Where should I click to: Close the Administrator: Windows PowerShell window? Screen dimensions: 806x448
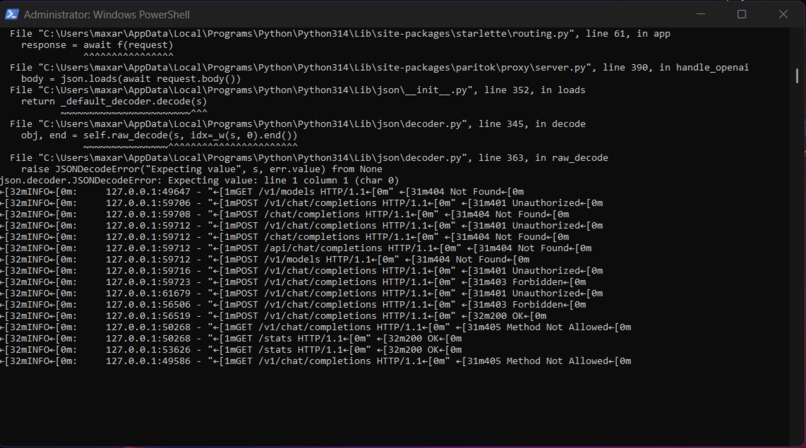pos(783,14)
